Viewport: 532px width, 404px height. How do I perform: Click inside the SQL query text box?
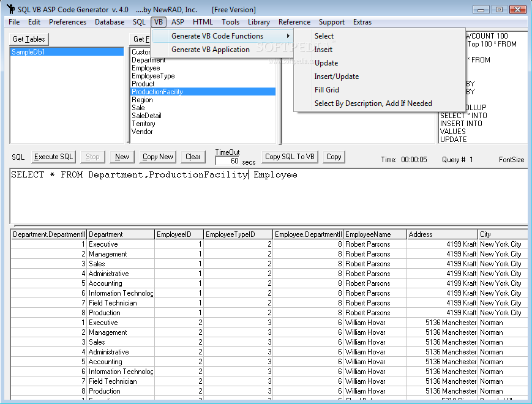(269, 196)
